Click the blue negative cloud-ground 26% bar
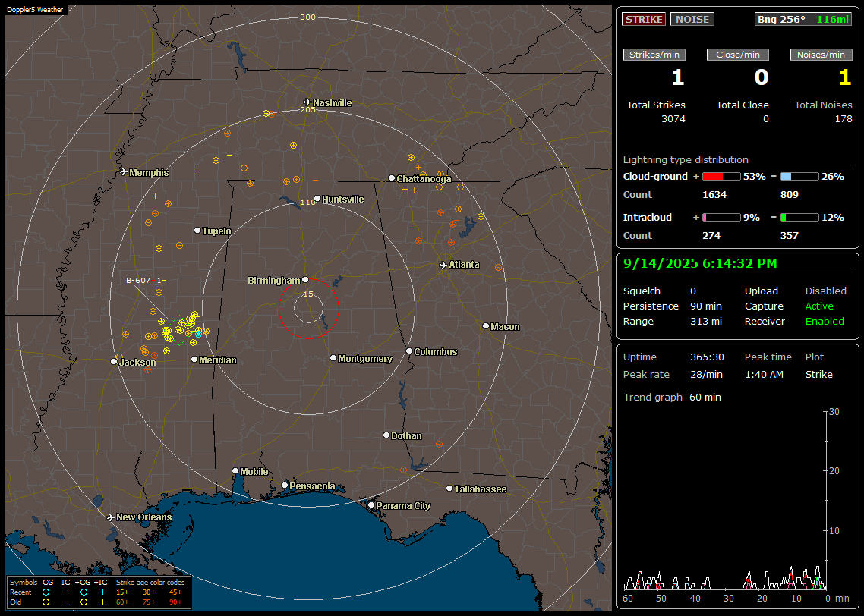Viewport: 864px width, 616px height. 799,177
